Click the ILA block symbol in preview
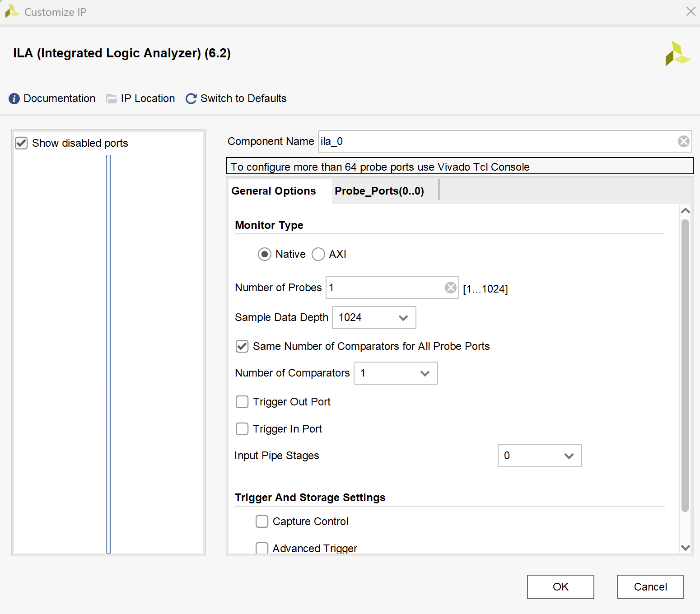Image resolution: width=700 pixels, height=614 pixels. [108, 354]
